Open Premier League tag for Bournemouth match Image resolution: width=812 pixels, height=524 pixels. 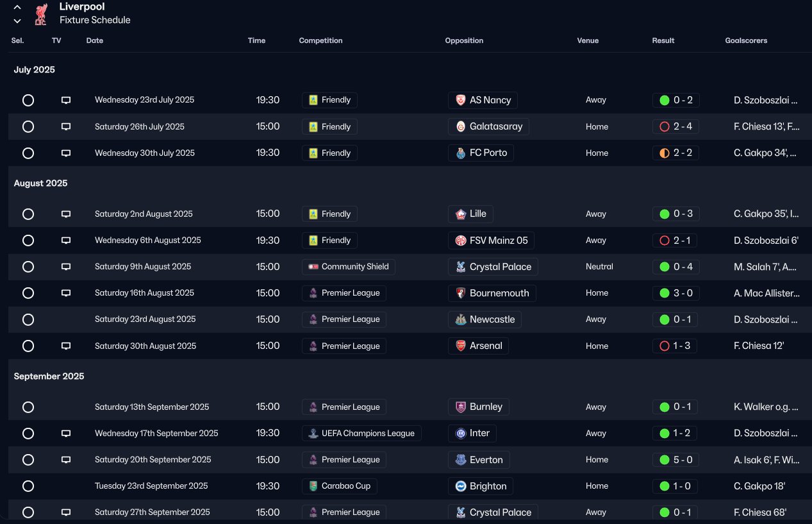[x=344, y=293]
